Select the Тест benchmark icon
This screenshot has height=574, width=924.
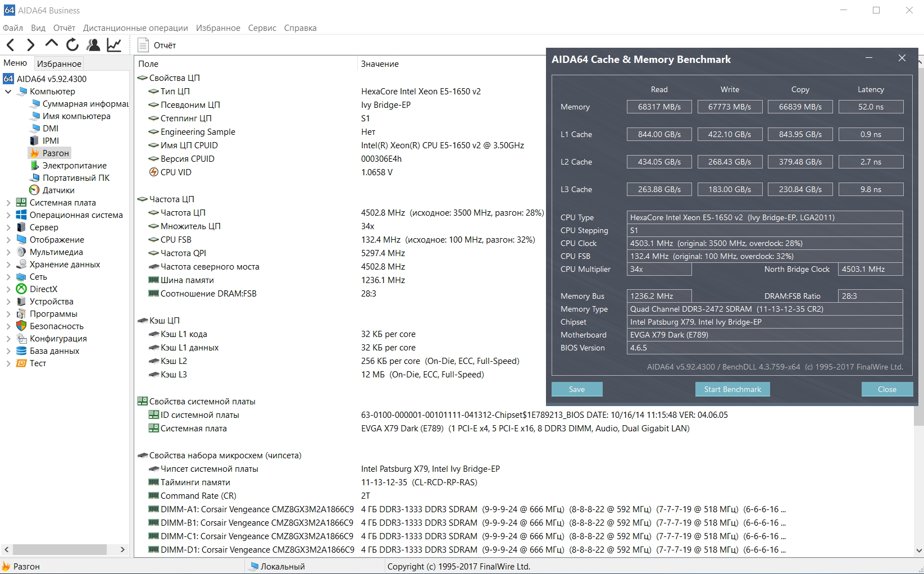[21, 363]
